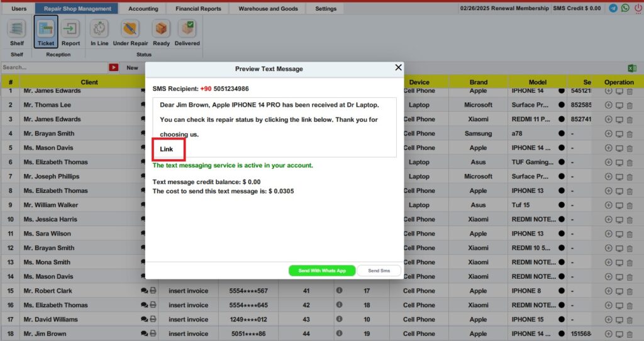
Task: Click insert invoice for Robert Clark
Action: pos(188,291)
